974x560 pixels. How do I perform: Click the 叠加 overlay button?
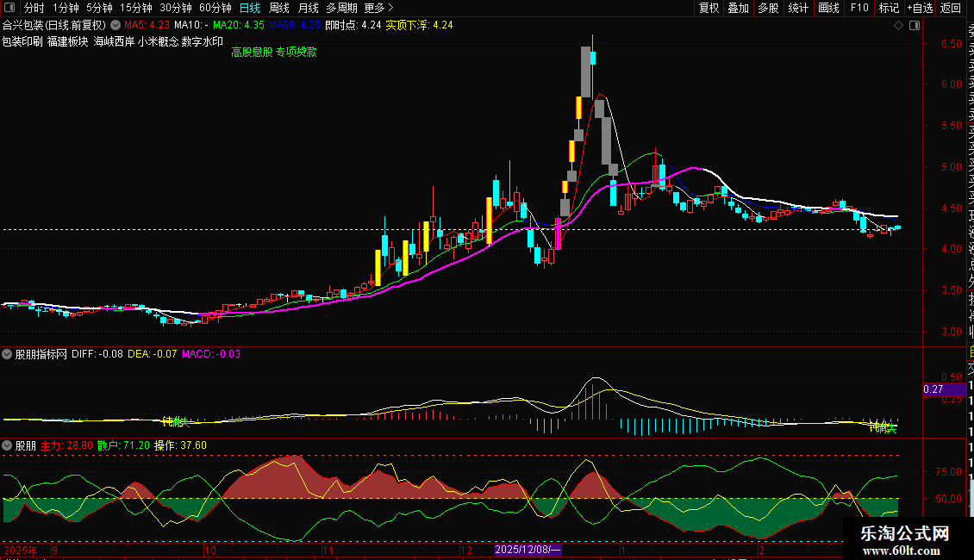[739, 8]
